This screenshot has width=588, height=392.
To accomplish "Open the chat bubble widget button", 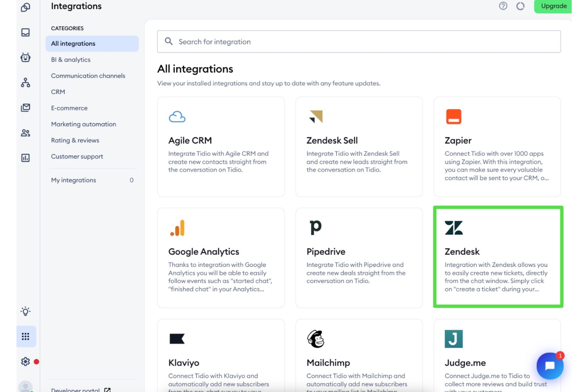I will 550,366.
